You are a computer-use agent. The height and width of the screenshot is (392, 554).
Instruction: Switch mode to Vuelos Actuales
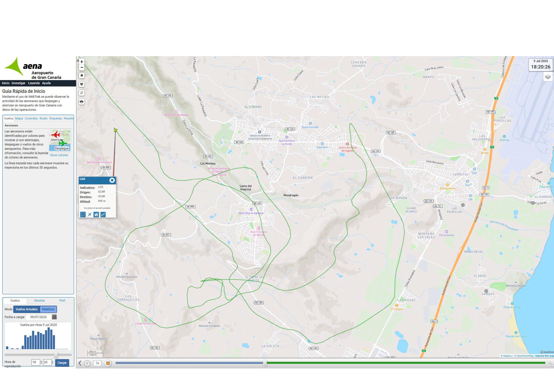tap(27, 309)
